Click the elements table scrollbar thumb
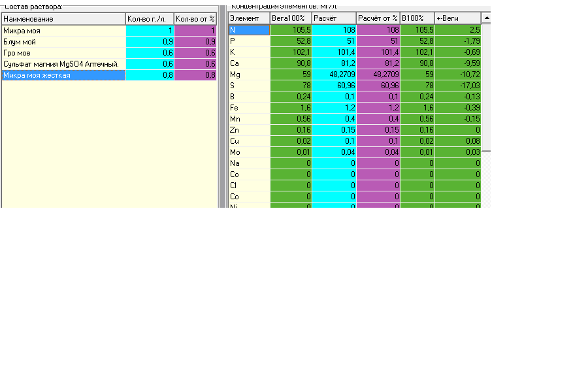 point(486,87)
